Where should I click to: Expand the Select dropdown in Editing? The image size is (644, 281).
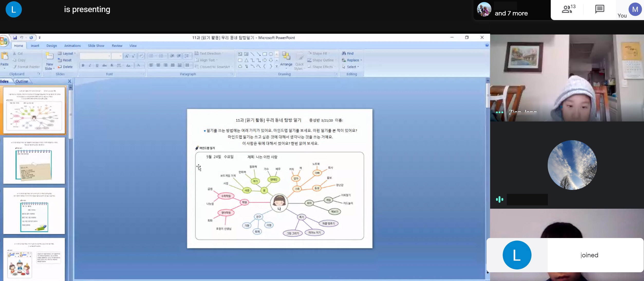[x=352, y=67]
